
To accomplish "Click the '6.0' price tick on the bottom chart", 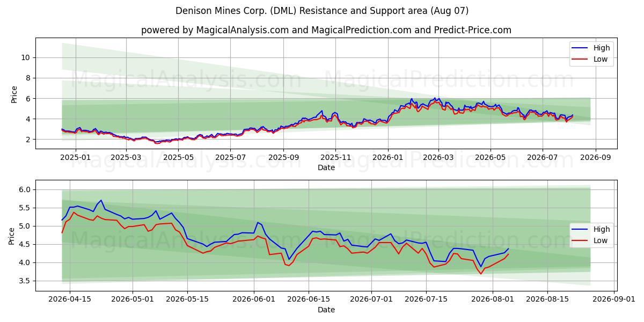I will pos(25,189).
